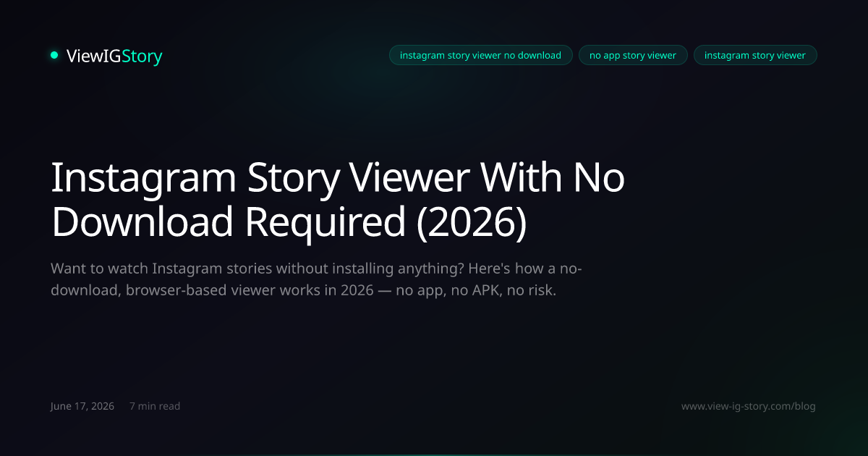Click the '7 min read' label
This screenshot has width=868, height=456.
click(155, 406)
